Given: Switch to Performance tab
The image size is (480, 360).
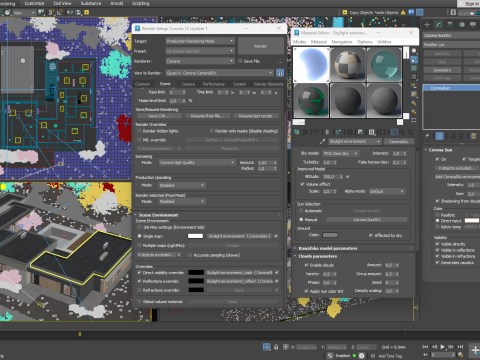Looking at the screenshot, I should click(x=214, y=84).
